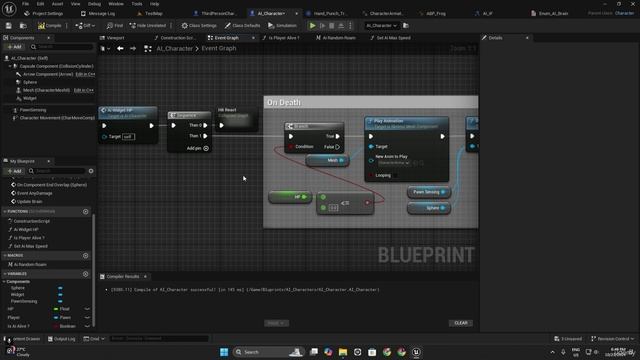Open the Windows Start menu
Viewport: 640px width, 360px height.
(224, 352)
